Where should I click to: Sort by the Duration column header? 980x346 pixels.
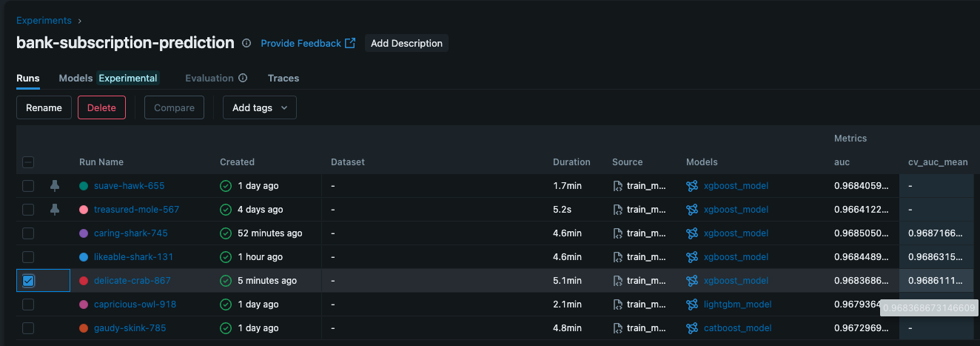571,162
